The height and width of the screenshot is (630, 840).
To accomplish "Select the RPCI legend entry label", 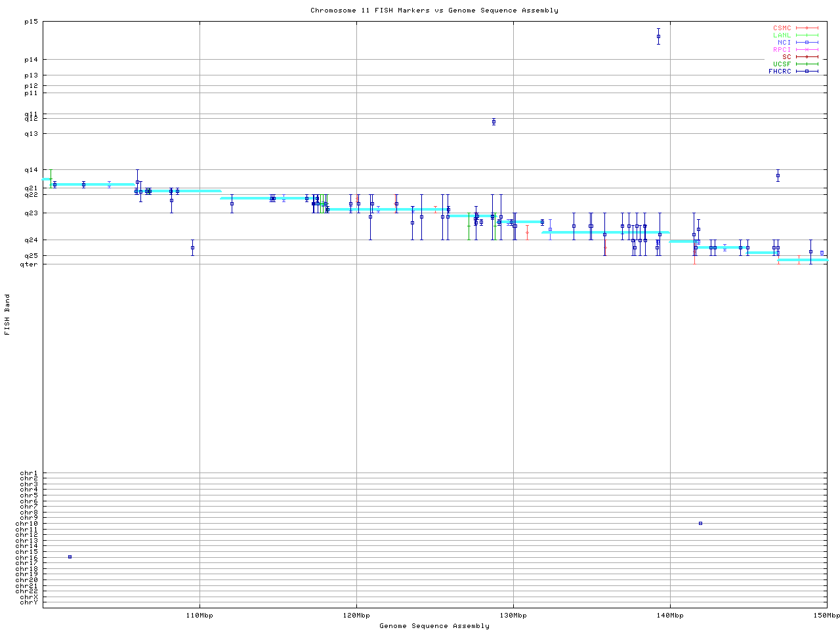I will (782, 49).
